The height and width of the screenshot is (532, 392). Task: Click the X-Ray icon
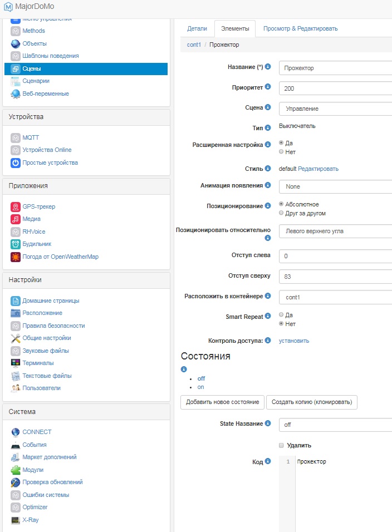pyautogui.click(x=15, y=520)
